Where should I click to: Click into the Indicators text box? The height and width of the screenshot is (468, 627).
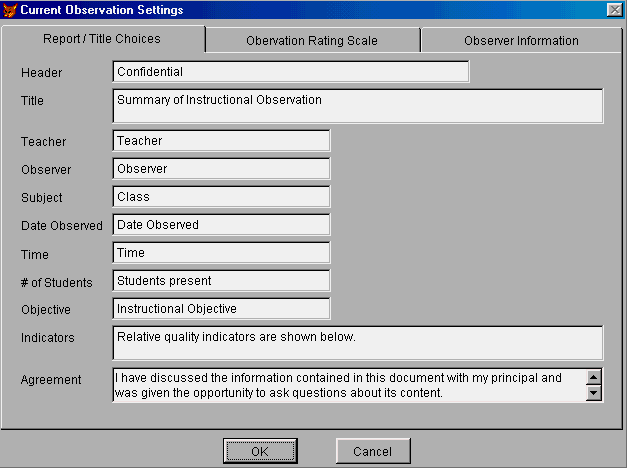pyautogui.click(x=358, y=343)
